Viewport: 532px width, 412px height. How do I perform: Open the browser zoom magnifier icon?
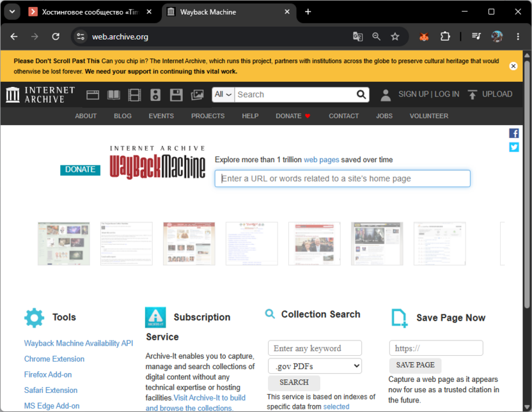coord(376,36)
